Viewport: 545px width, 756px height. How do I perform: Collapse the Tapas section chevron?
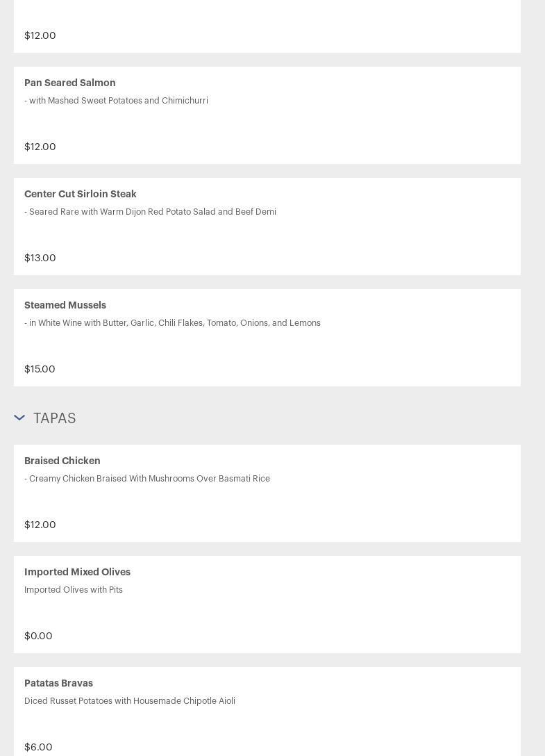(x=19, y=418)
